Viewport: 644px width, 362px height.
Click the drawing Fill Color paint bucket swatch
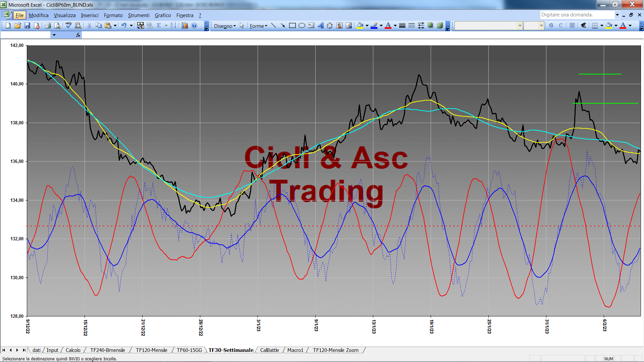point(360,25)
